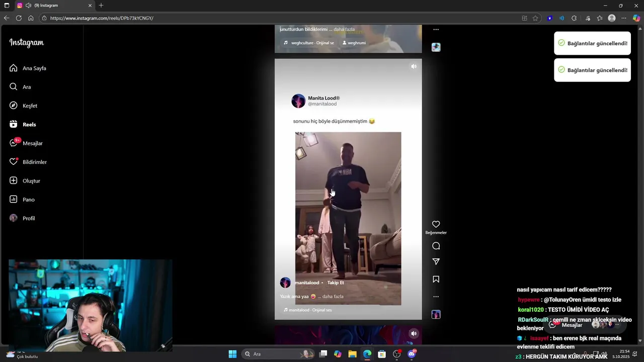Expand the weghculture reel caption daha fazla
This screenshot has width=644, height=362.
click(344, 29)
